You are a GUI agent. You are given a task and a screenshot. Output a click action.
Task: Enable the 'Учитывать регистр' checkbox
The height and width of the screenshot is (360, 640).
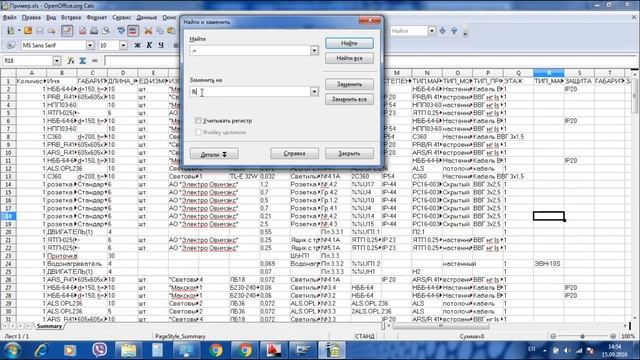198,121
